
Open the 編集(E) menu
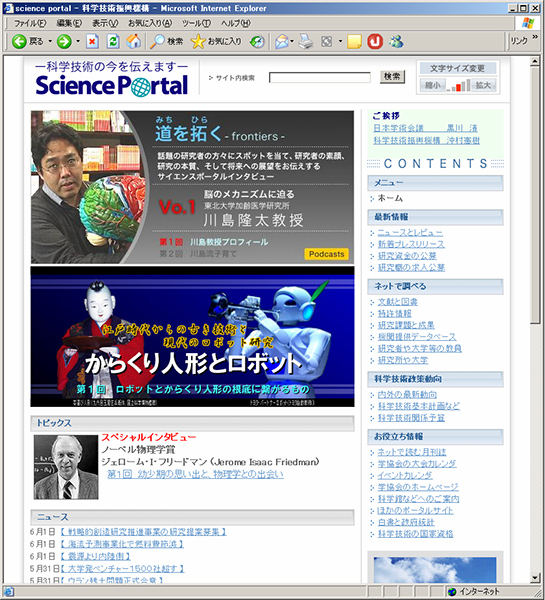69,23
